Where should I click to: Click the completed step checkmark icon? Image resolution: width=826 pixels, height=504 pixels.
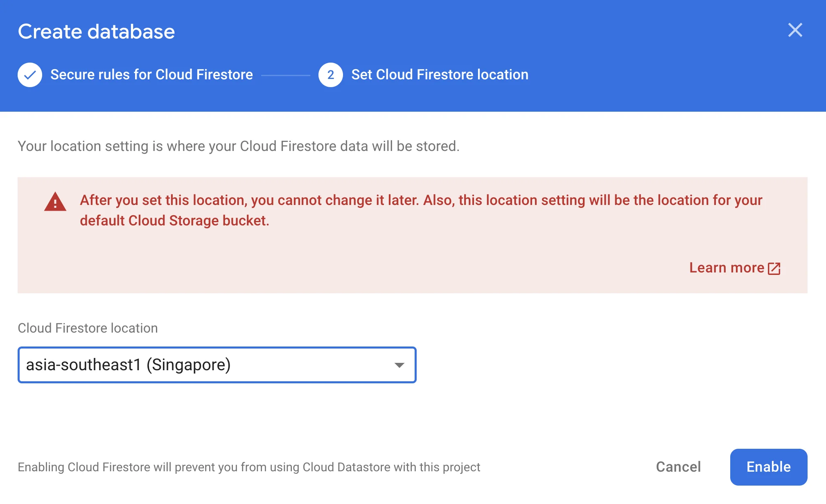[x=30, y=75]
